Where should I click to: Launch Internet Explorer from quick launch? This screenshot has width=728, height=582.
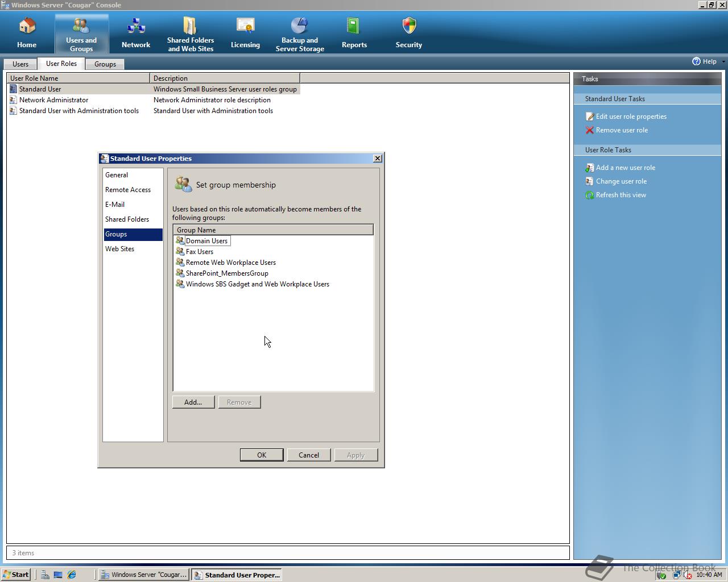72,575
